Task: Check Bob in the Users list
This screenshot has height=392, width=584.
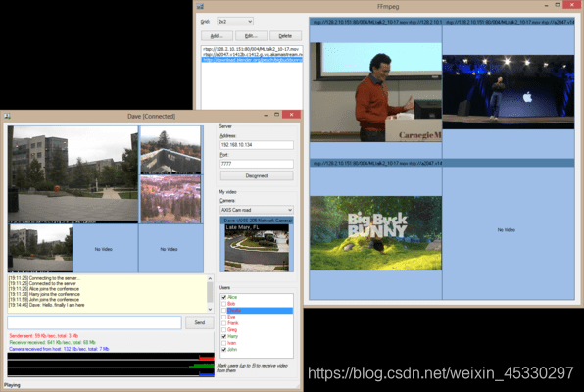Action: pyautogui.click(x=223, y=304)
